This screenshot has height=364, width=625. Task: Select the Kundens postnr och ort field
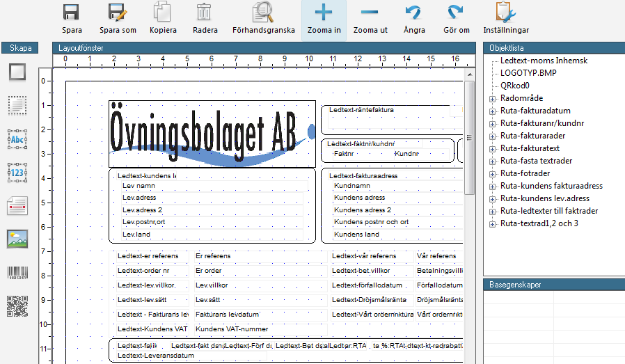(x=398, y=222)
